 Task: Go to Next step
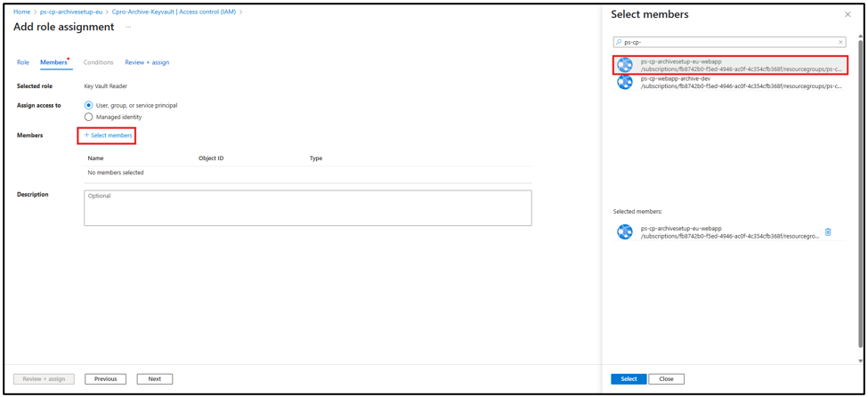[x=154, y=379]
